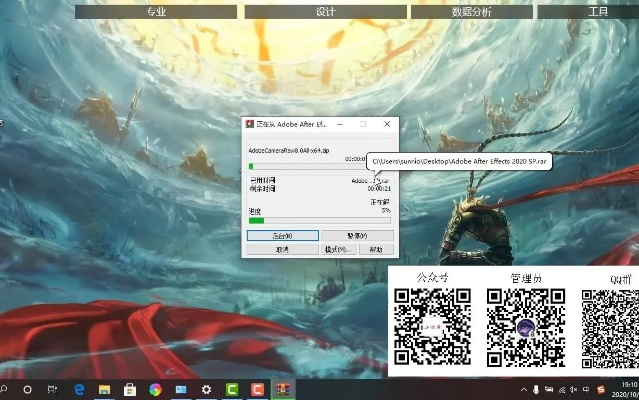The image size is (639, 400).
Task: Open the Cortana circle in the taskbar
Action: [x=27, y=390]
